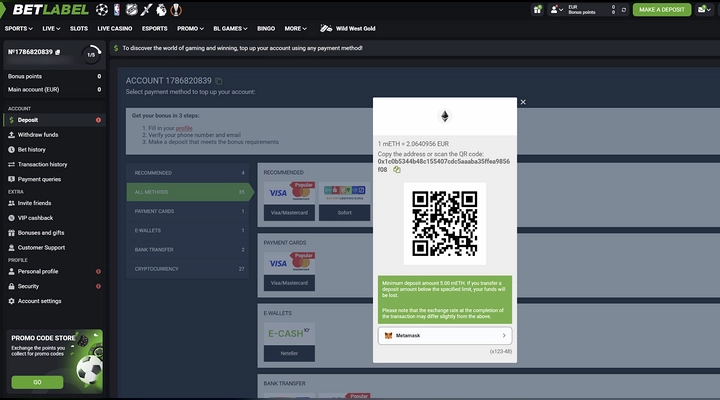720x400 pixels.
Task: Open the NBA league icon
Action: (x=117, y=10)
